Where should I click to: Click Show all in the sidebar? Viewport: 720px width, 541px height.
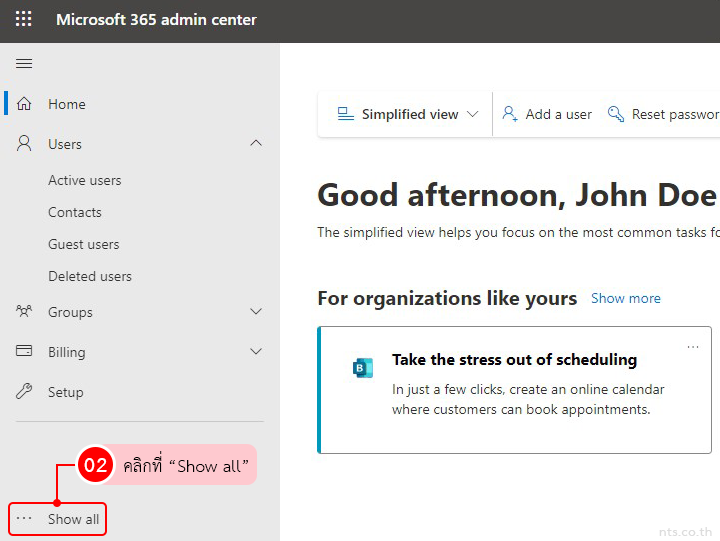pos(57,519)
